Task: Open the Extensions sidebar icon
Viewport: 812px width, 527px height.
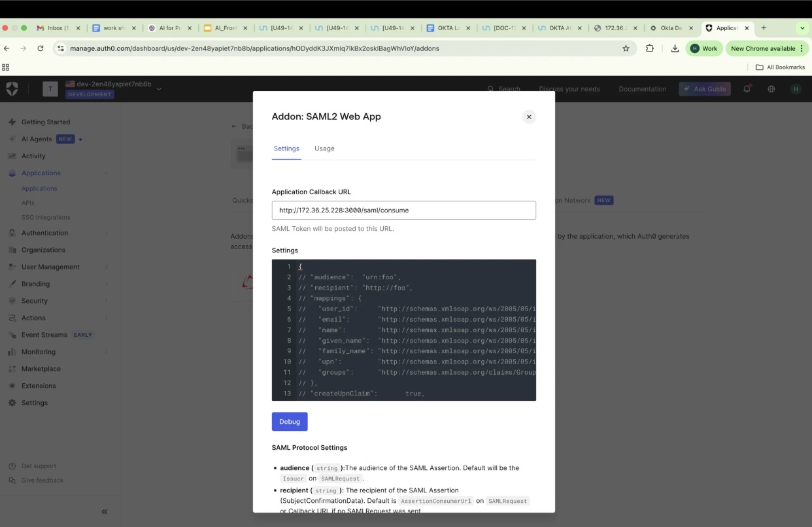Action: (x=11, y=386)
